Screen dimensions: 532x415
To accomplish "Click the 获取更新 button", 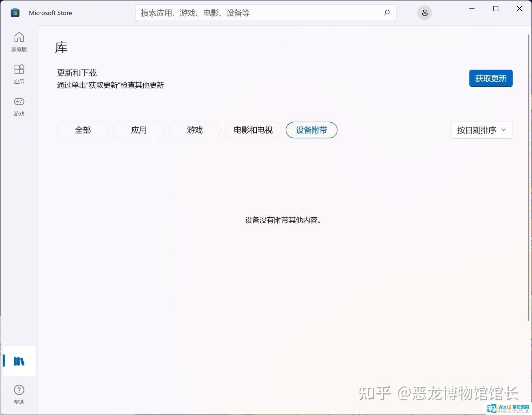I will pos(491,78).
